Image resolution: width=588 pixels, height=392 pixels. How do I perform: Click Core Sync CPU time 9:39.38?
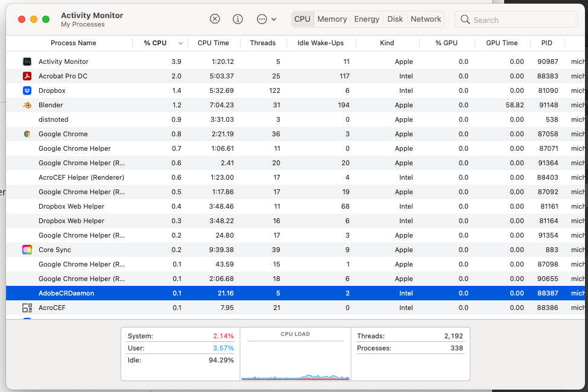click(221, 250)
